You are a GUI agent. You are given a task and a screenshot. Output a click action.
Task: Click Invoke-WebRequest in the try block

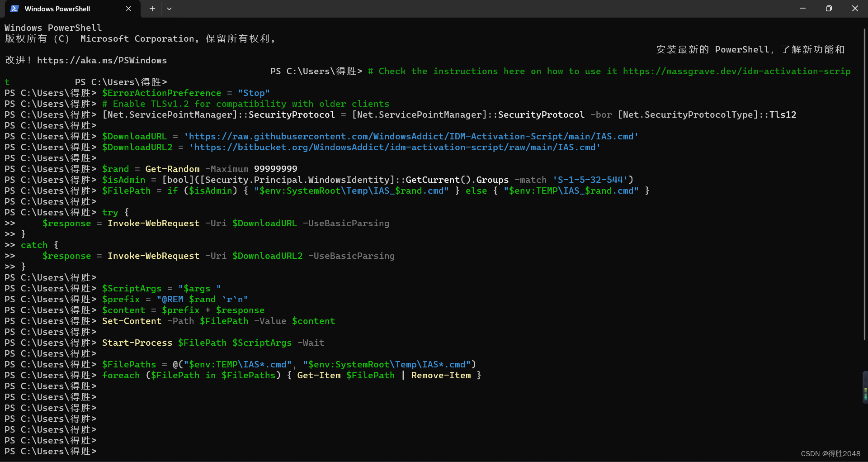(x=153, y=223)
